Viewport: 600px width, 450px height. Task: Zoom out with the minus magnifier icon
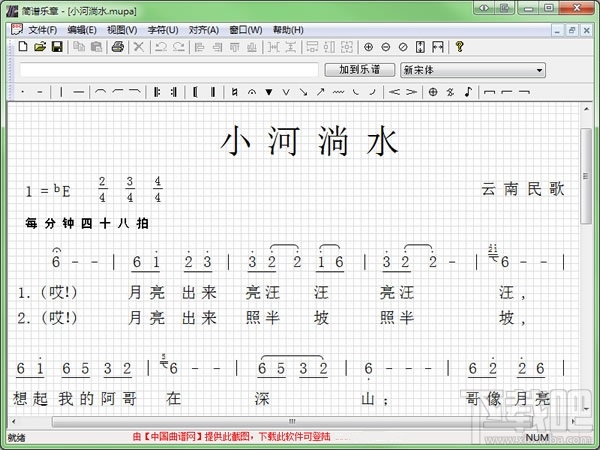click(386, 47)
